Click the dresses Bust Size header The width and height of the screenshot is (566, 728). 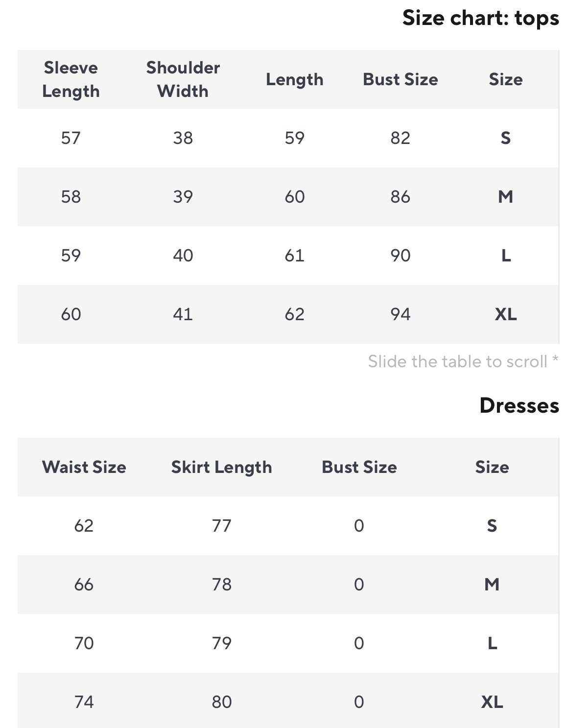(359, 467)
